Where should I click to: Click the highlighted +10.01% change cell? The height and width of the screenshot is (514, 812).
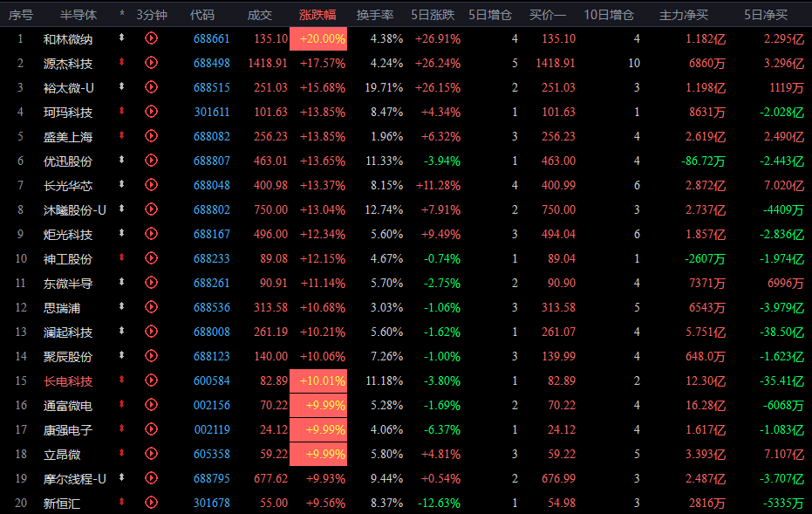coord(318,380)
